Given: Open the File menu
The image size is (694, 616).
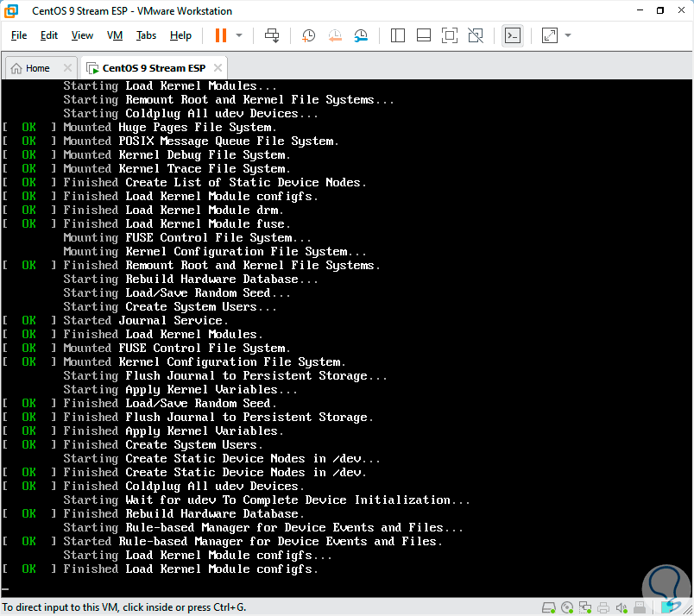Looking at the screenshot, I should point(19,35).
